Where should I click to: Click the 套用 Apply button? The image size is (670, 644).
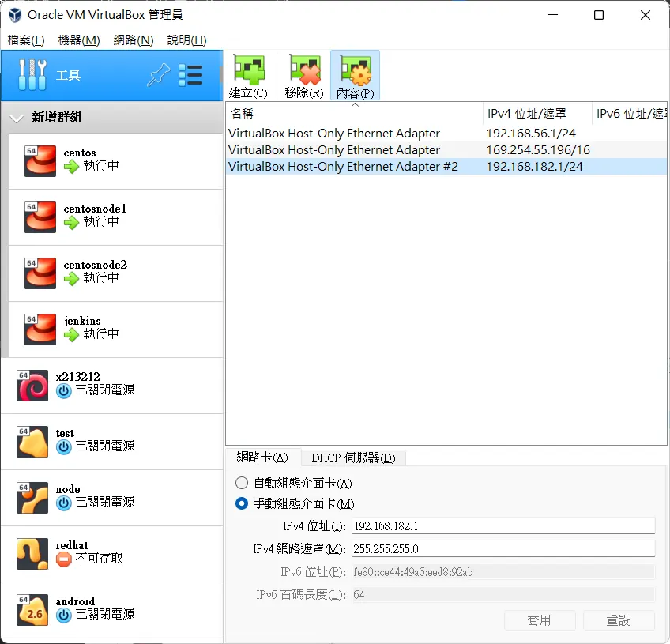pyautogui.click(x=540, y=620)
